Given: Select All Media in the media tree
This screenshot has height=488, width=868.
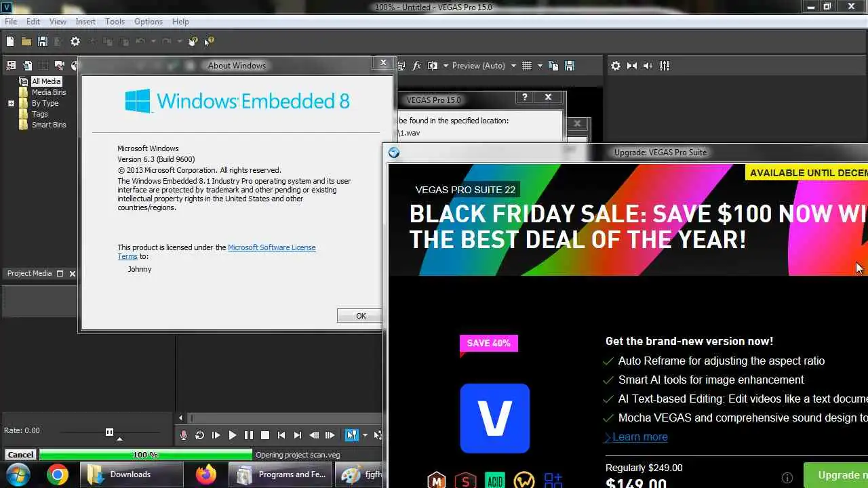Looking at the screenshot, I should click(x=46, y=81).
